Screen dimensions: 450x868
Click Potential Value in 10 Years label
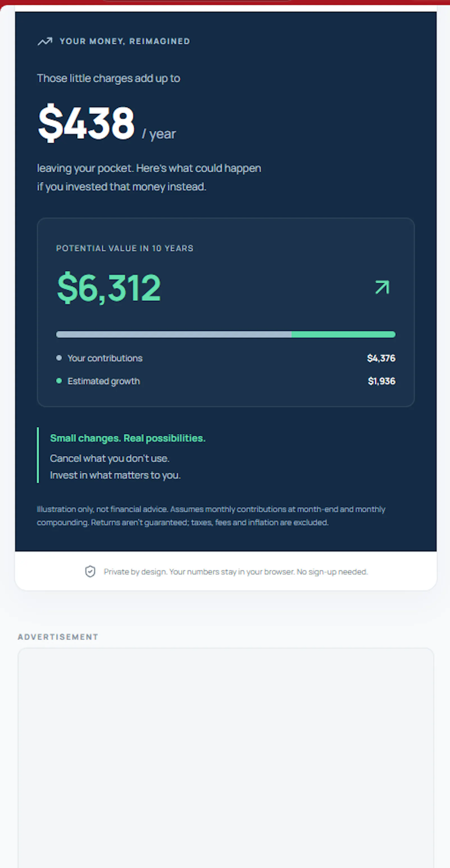coord(125,248)
